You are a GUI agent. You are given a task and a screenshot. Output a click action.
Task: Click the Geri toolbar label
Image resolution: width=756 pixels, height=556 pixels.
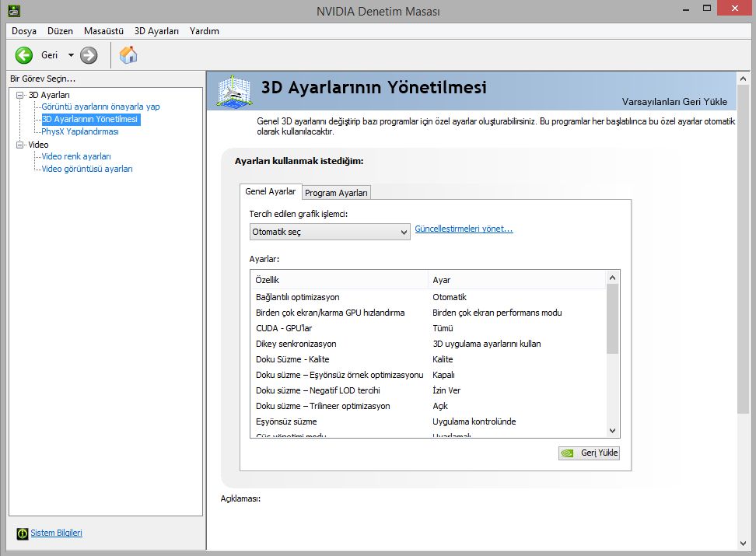point(49,55)
